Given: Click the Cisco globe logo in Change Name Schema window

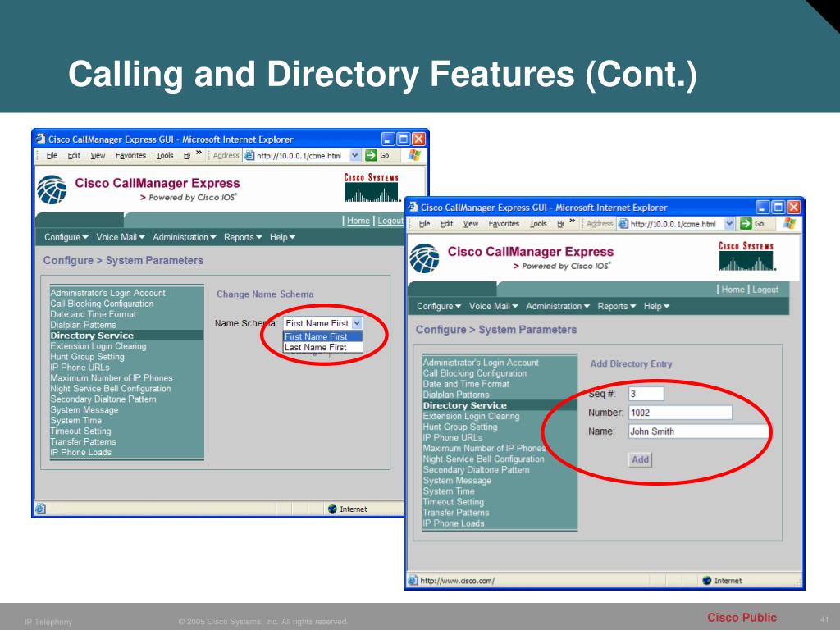Looking at the screenshot, I should click(x=52, y=189).
